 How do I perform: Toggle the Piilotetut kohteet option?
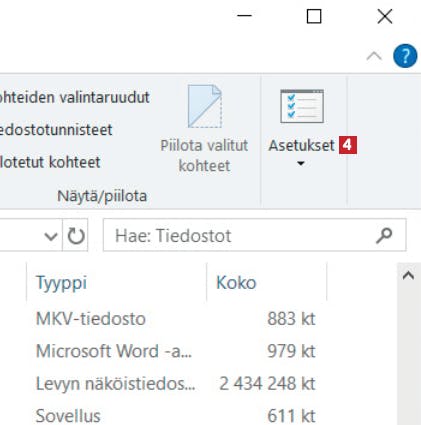(x=50, y=162)
